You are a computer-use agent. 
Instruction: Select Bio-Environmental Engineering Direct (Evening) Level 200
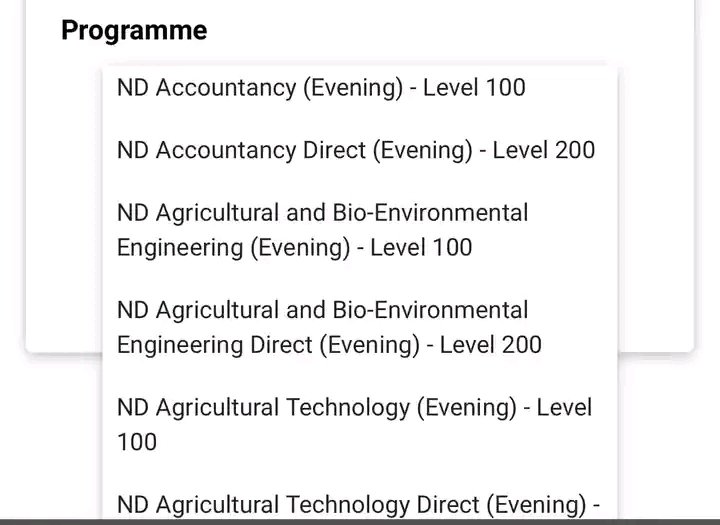(x=328, y=328)
